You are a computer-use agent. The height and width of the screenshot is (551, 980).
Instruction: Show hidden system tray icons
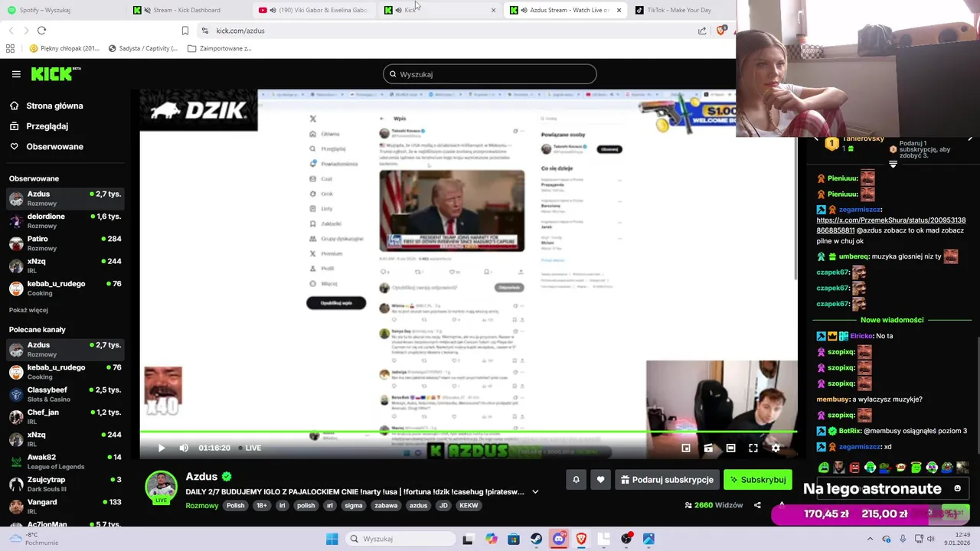(x=870, y=539)
